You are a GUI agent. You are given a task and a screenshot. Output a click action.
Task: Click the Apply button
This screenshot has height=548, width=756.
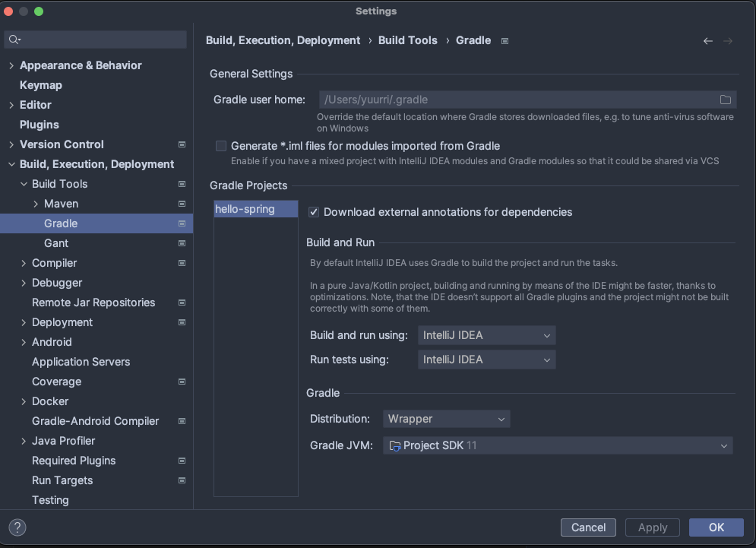coord(653,527)
